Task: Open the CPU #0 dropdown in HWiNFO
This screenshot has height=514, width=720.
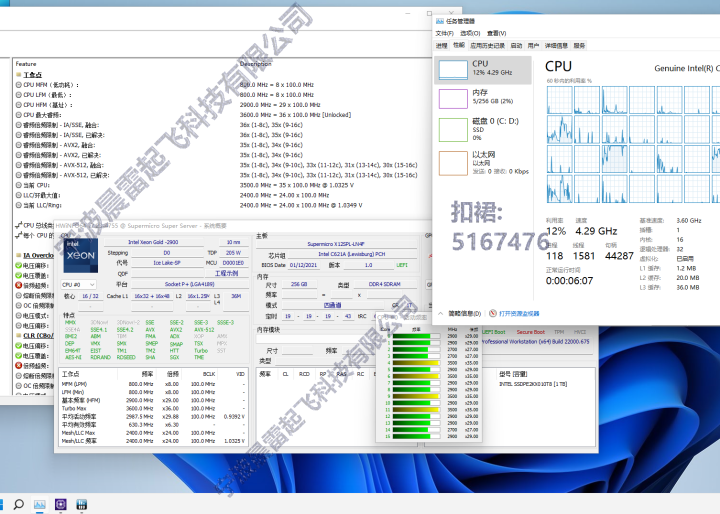Action: [79, 285]
